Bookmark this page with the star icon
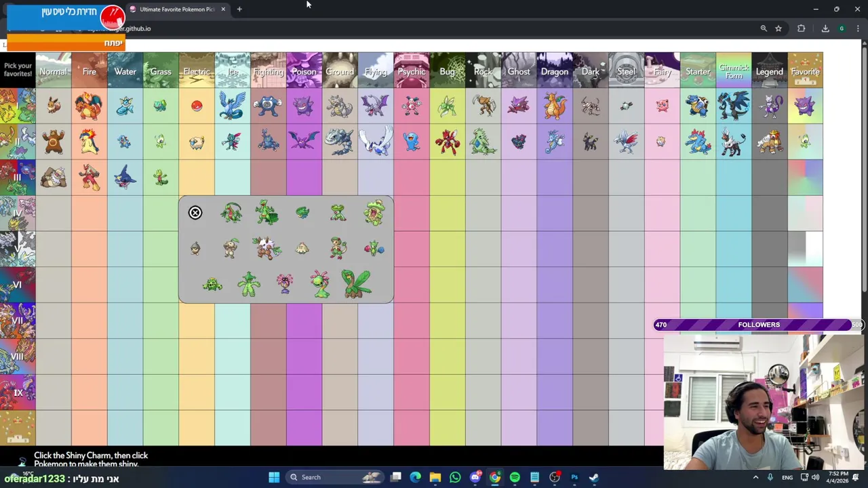 [x=778, y=28]
